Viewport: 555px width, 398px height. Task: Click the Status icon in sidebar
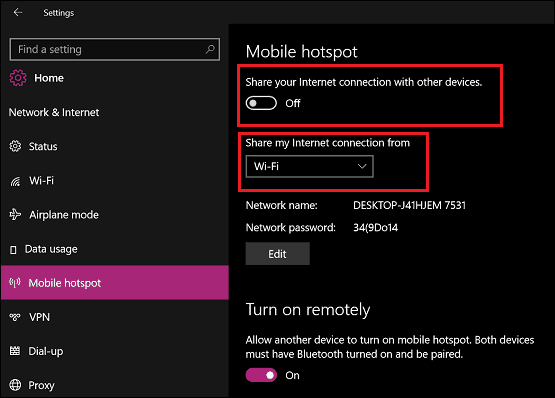click(x=15, y=146)
